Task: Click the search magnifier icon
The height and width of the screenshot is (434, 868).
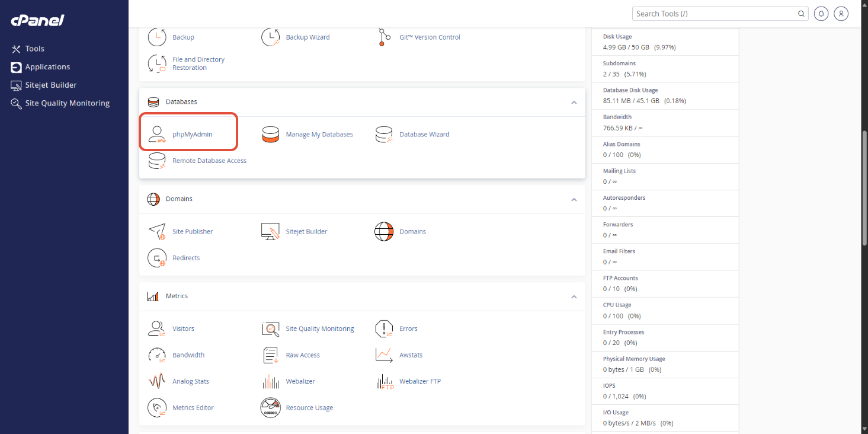Action: [801, 14]
